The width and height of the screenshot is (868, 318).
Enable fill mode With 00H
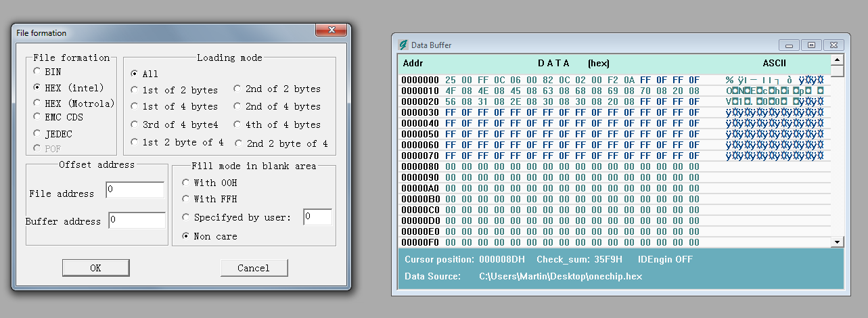pos(186,183)
